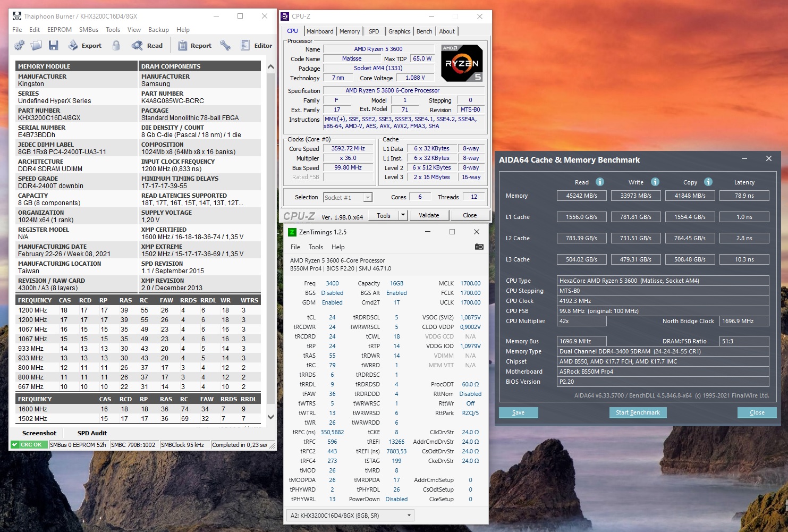The width and height of the screenshot is (788, 532).
Task: Click the info icon next to Copy in AIDA64
Action: 708,182
